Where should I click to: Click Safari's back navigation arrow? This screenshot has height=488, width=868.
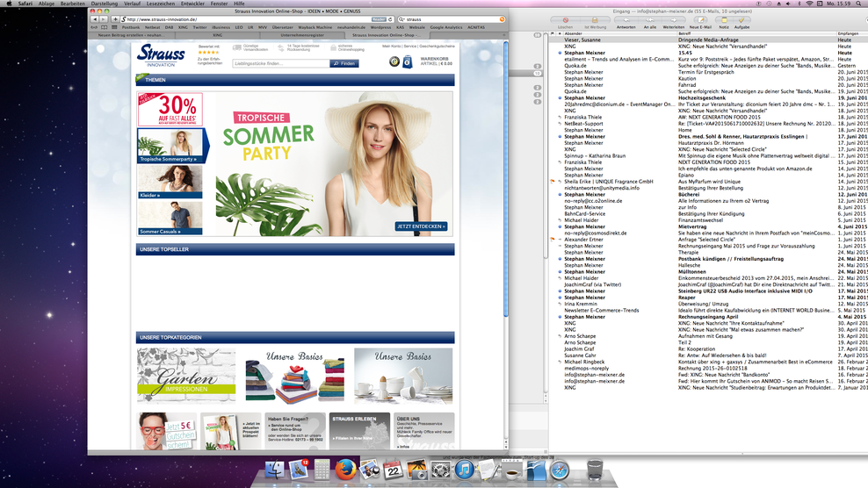coord(94,19)
